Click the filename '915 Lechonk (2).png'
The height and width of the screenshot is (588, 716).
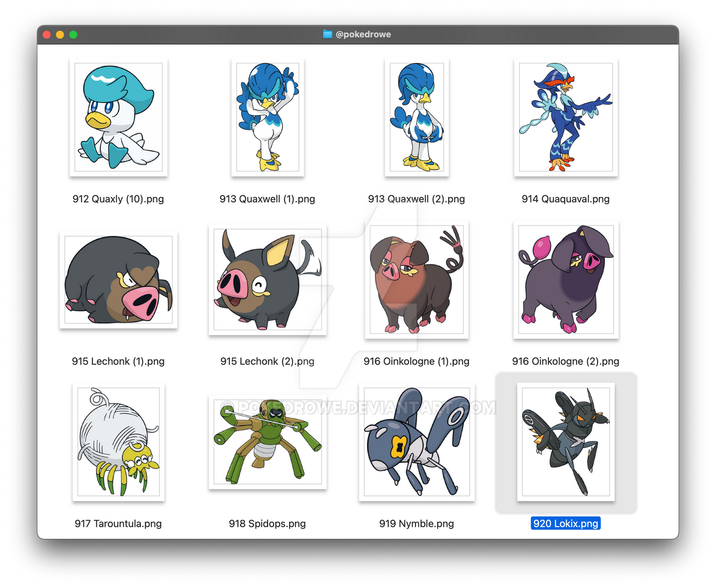[267, 361]
